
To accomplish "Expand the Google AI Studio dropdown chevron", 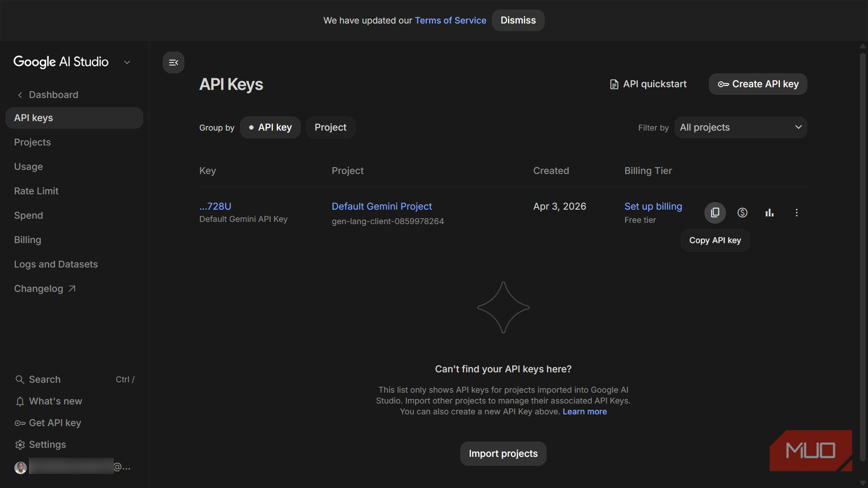I will 127,62.
